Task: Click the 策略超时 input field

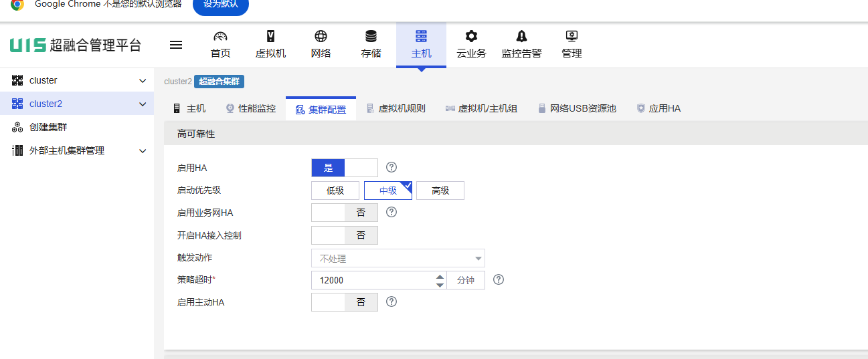Action: [371, 280]
